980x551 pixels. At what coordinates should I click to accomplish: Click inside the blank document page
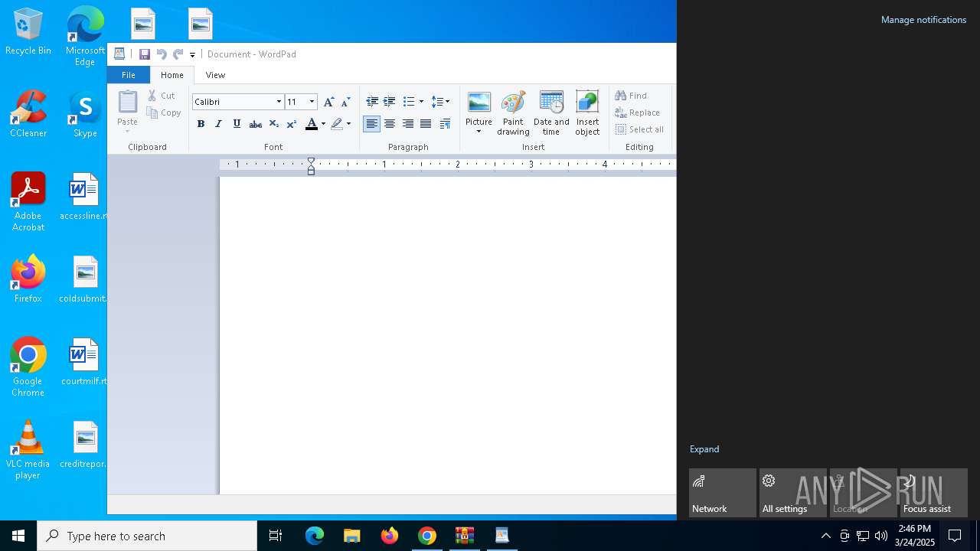(x=448, y=335)
